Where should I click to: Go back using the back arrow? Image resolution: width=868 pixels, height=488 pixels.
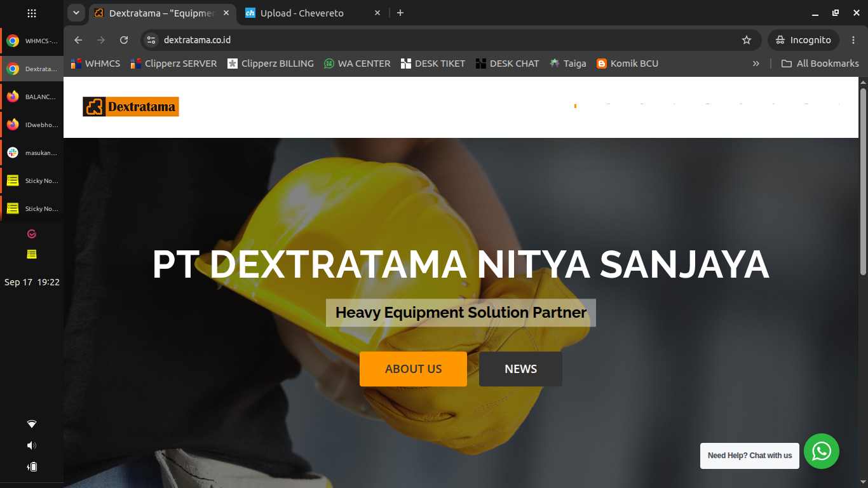click(x=78, y=40)
